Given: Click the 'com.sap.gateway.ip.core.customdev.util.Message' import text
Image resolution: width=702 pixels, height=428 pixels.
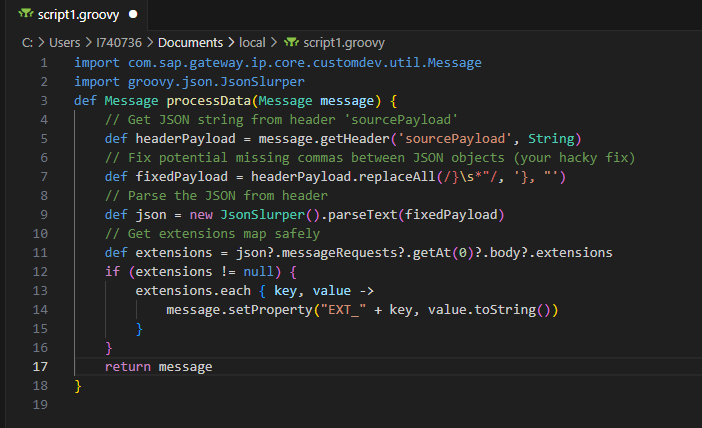Looking at the screenshot, I should pyautogui.click(x=304, y=63).
